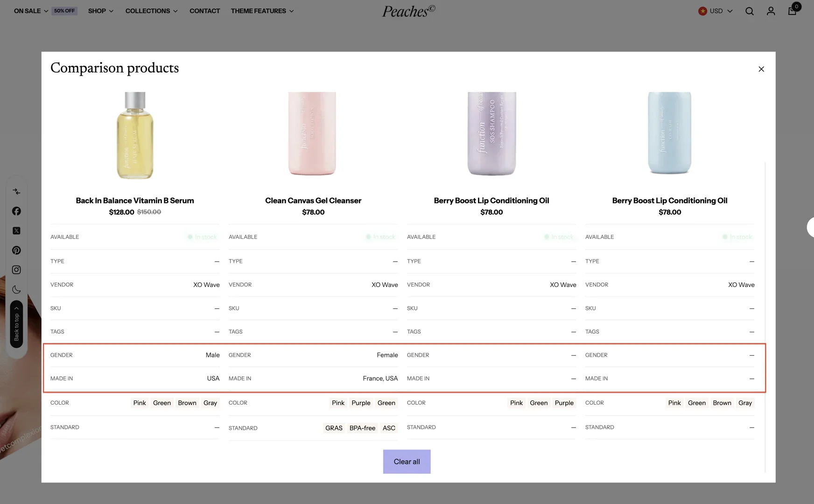The height and width of the screenshot is (504, 814).
Task: Expand the Collections menu dropdown
Action: pyautogui.click(x=151, y=11)
